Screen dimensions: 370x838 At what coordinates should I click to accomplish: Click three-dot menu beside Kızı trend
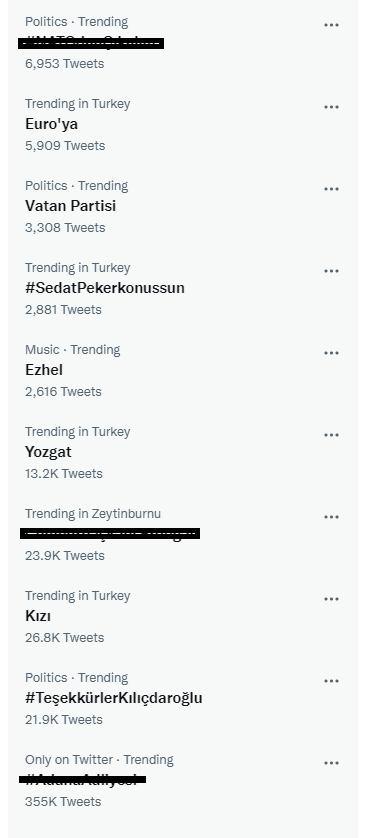coord(331,599)
